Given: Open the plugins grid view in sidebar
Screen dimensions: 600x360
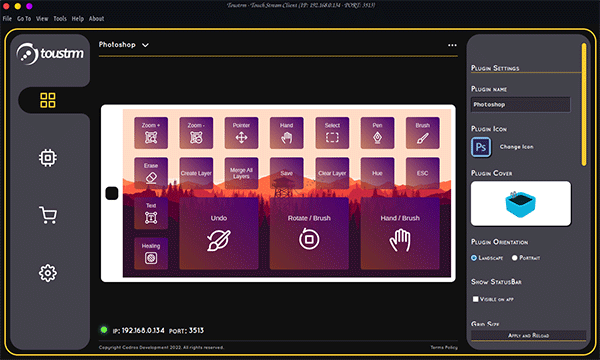Looking at the screenshot, I should (48, 100).
